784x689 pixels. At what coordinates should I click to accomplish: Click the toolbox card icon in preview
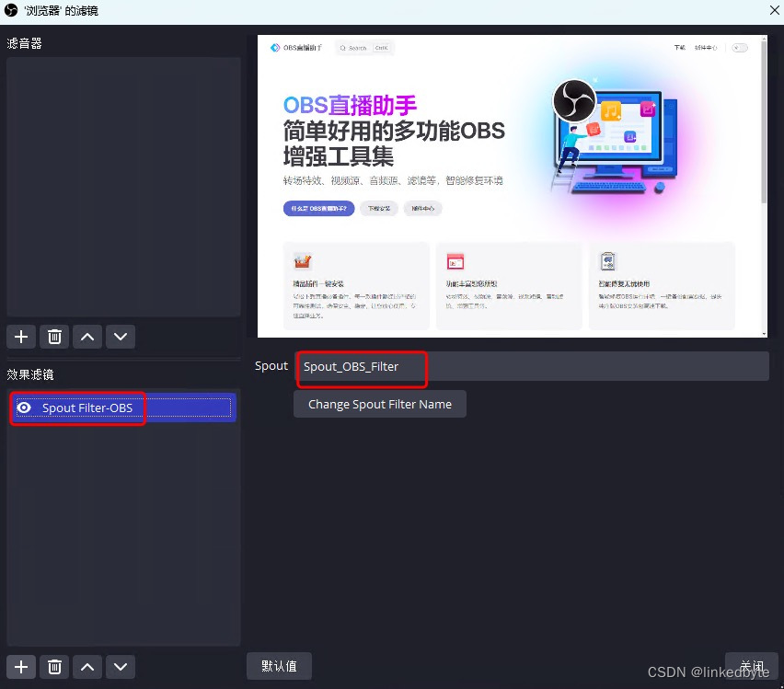pyautogui.click(x=303, y=261)
